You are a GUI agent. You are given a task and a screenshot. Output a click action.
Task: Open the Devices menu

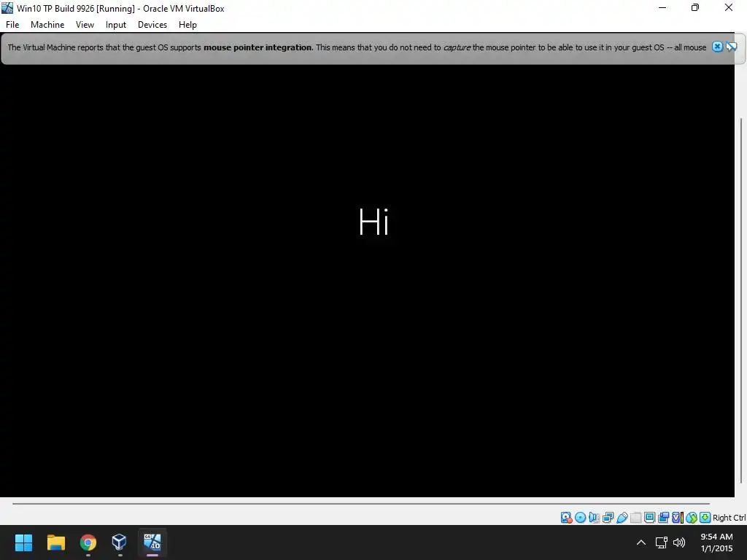152,25
